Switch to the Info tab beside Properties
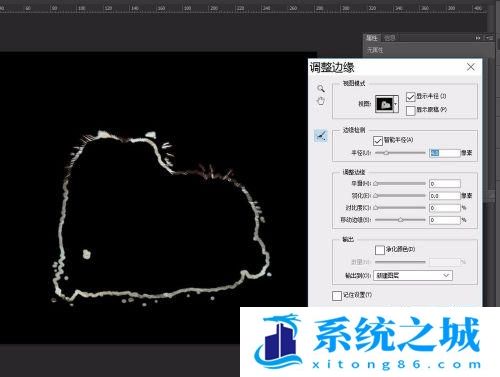Image resolution: width=500 pixels, height=377 pixels. tap(389, 38)
